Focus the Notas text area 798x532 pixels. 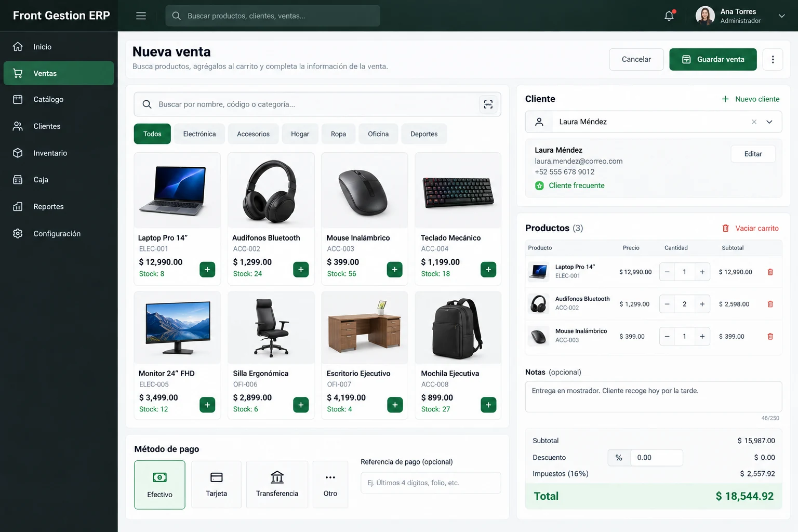coord(654,397)
